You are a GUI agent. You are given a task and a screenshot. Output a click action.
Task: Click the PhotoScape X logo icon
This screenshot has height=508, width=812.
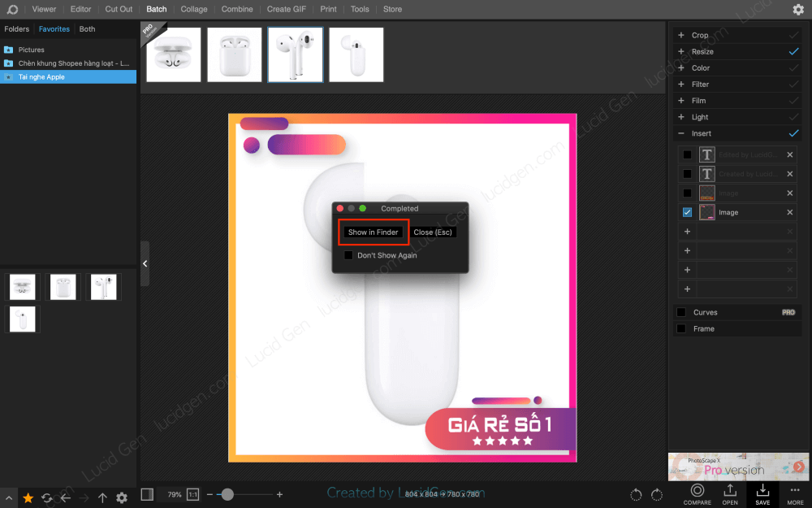12,9
